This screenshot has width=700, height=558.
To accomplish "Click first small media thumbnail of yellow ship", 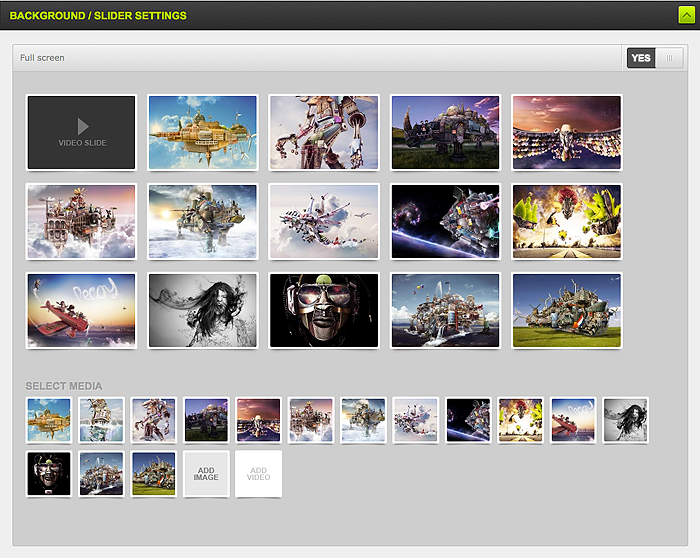I will pyautogui.click(x=49, y=420).
